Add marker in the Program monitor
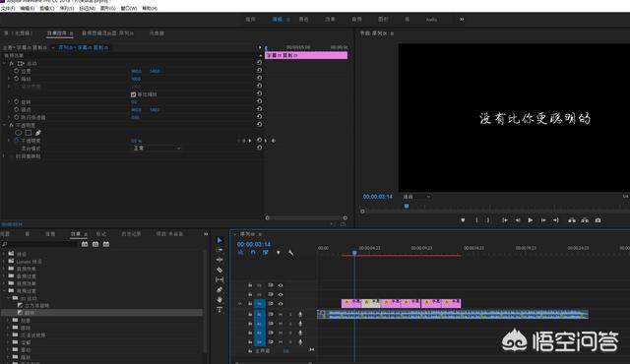The height and width of the screenshot is (364, 630). point(463,220)
